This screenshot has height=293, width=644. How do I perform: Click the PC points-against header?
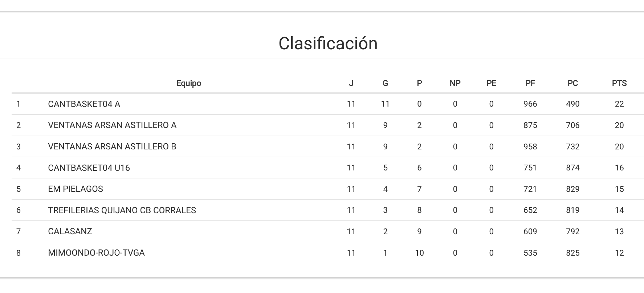coord(572,83)
